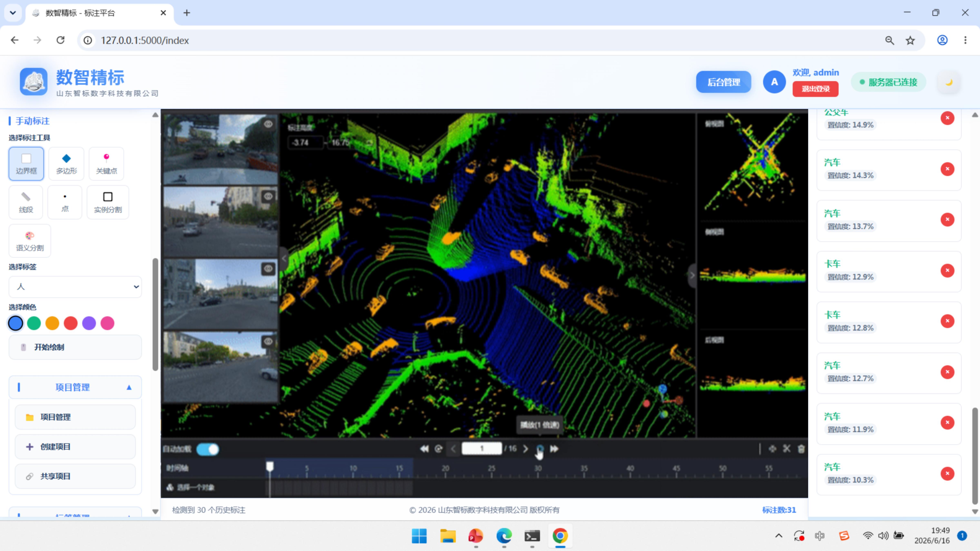
Task: Toggle visibility of the third camera view
Action: point(268,269)
